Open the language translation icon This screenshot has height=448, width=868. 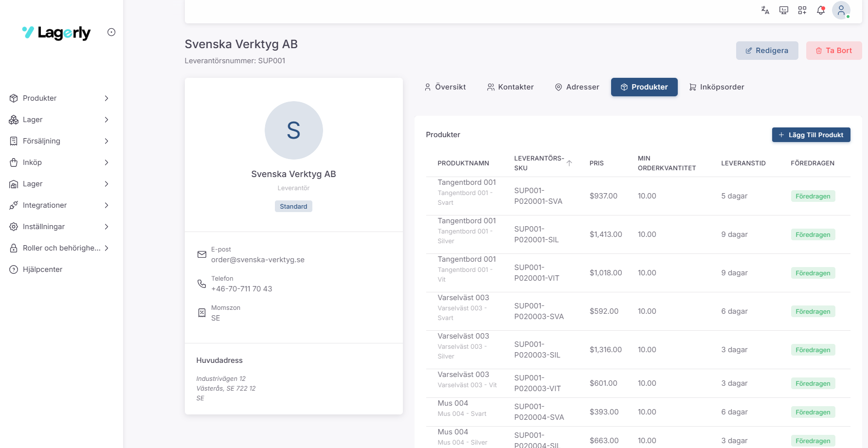click(765, 10)
